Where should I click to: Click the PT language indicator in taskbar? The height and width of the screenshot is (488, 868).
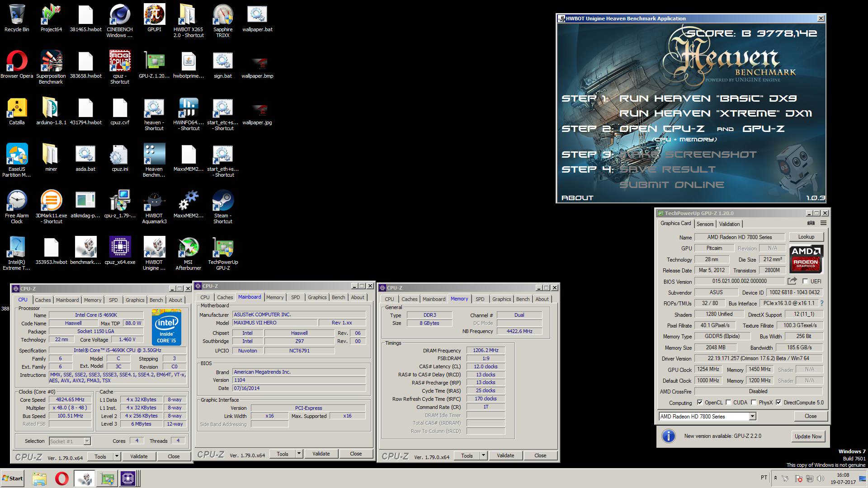764,478
